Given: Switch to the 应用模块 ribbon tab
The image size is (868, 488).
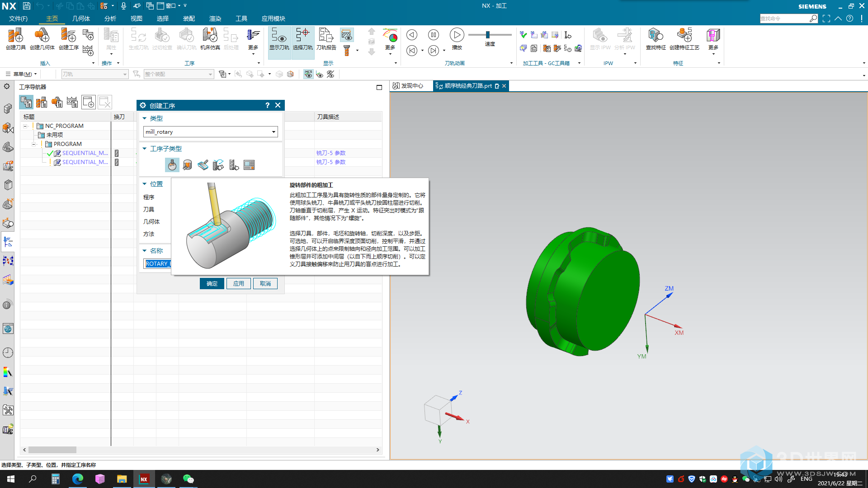Looking at the screenshot, I should (x=273, y=19).
